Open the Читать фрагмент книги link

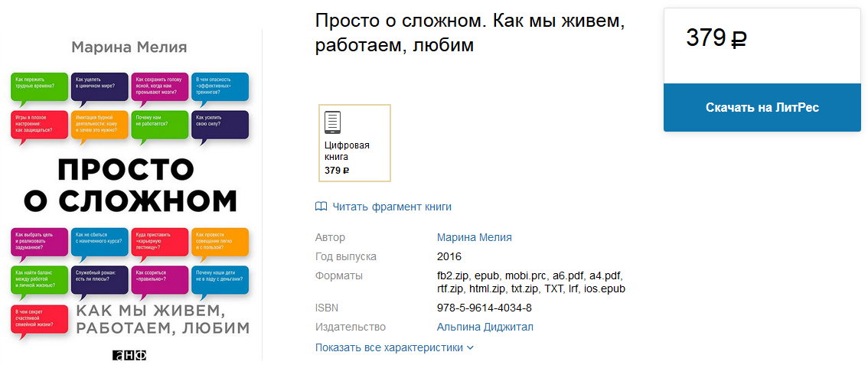click(391, 207)
